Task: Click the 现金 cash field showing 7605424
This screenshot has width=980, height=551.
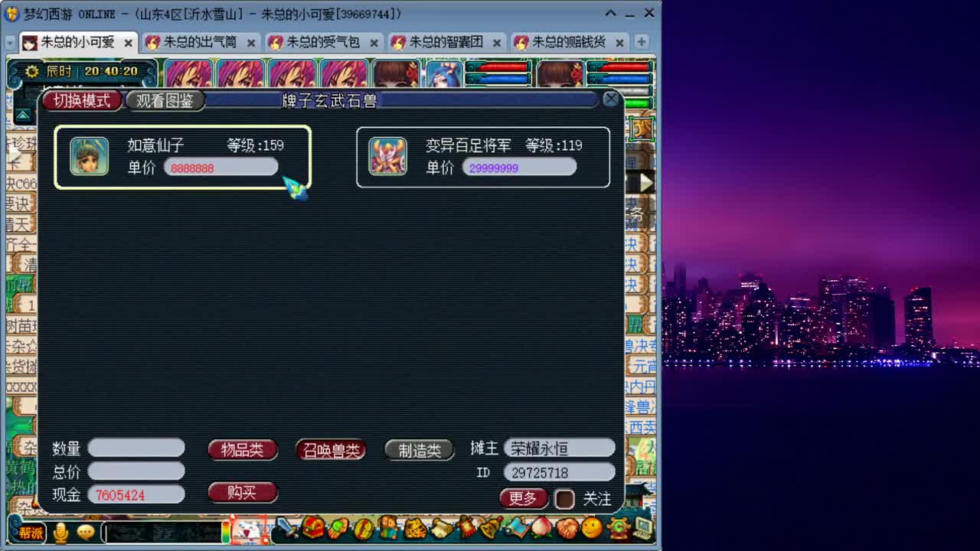Action: coord(136,494)
